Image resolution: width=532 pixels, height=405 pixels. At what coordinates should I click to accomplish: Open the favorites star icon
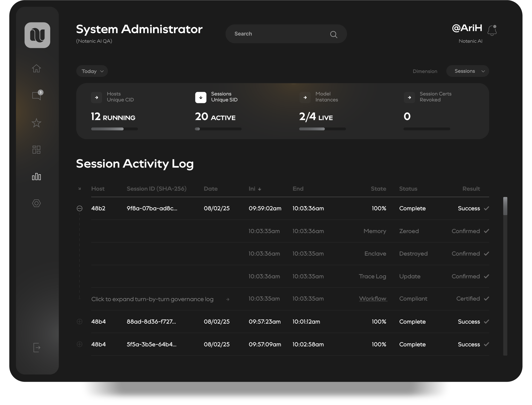[36, 123]
